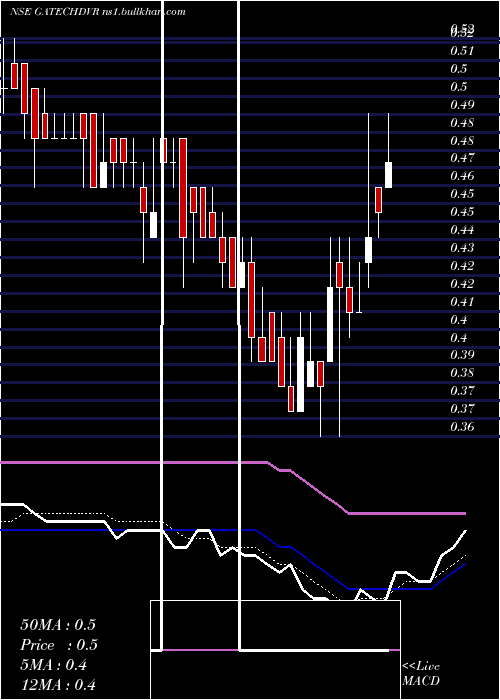Click the 0.36 price axis label
Screen dimensions: 500x700
462,427
